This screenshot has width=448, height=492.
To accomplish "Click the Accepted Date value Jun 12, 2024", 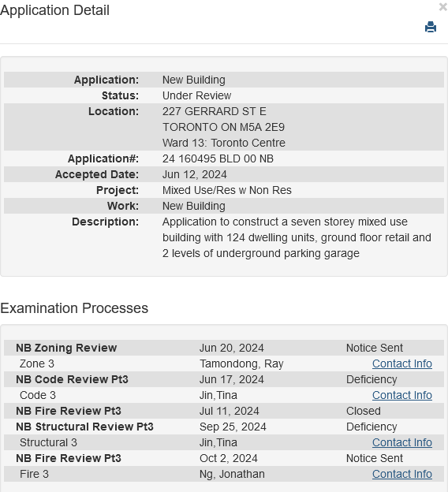I will [x=194, y=174].
